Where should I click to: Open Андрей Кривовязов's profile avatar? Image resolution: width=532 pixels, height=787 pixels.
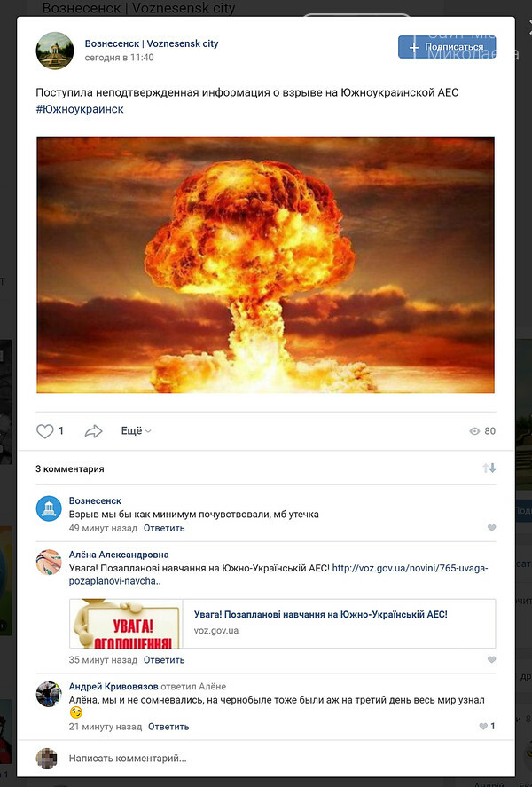point(48,694)
